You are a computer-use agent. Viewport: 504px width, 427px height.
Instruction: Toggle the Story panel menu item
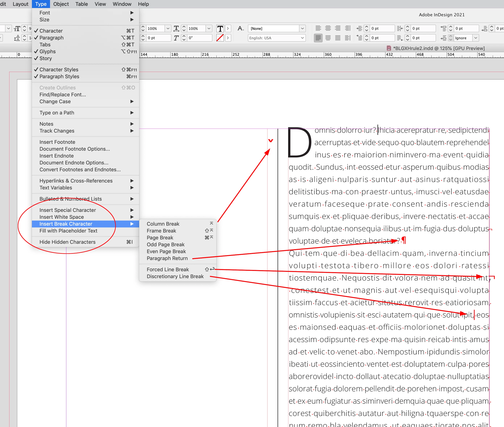[45, 58]
